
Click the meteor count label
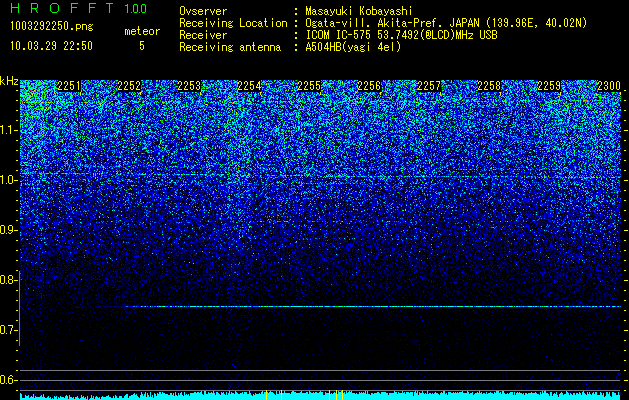point(142,31)
